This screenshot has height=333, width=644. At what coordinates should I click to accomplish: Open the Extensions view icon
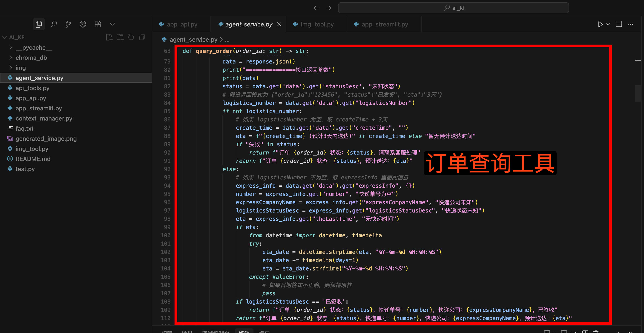click(x=98, y=24)
